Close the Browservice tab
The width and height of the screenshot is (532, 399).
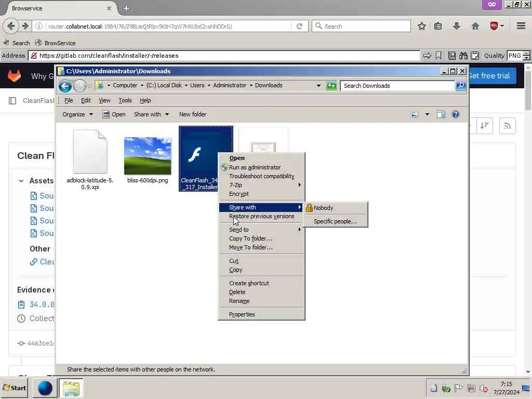109,8
